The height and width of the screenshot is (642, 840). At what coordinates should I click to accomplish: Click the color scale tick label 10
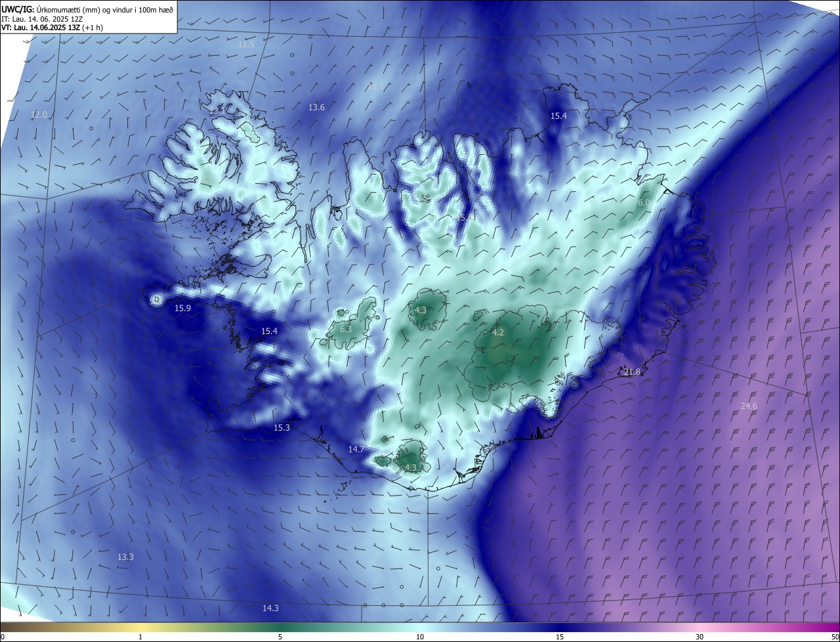click(420, 637)
